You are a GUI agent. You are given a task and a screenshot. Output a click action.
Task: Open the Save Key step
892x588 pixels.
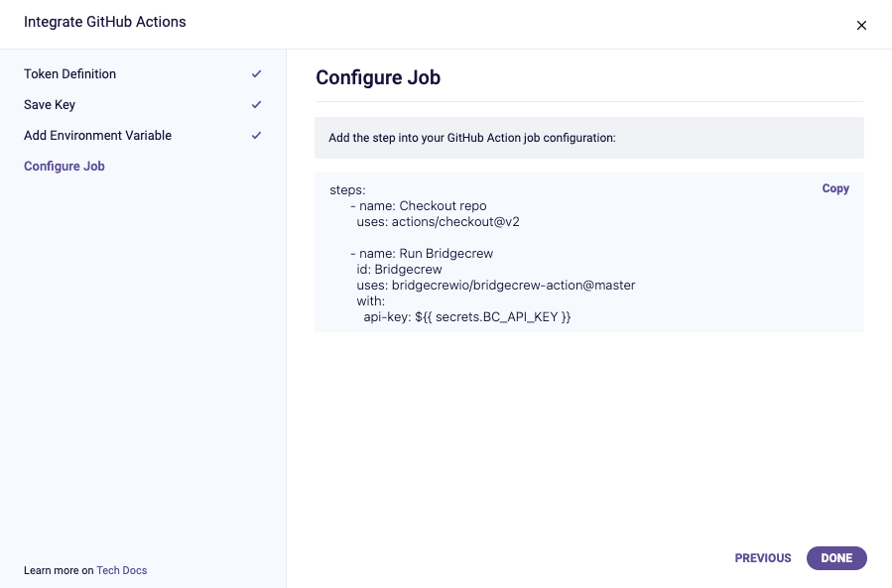coord(50,105)
